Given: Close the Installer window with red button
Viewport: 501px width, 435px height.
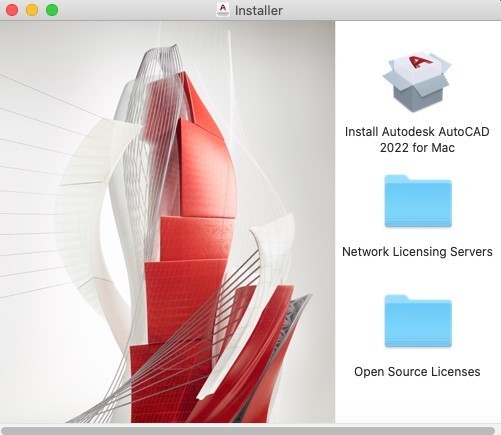Looking at the screenshot, I should coord(12,10).
